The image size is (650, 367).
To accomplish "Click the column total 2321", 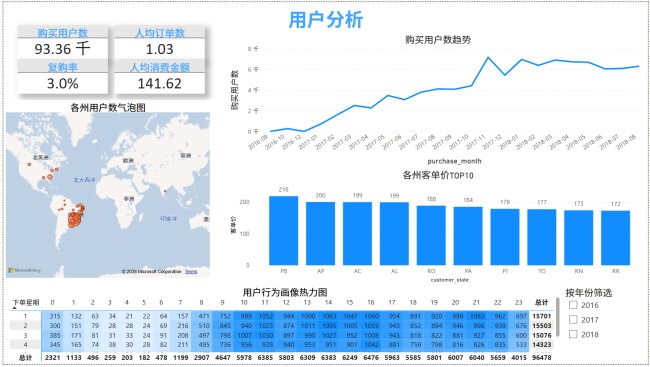I will click(53, 357).
